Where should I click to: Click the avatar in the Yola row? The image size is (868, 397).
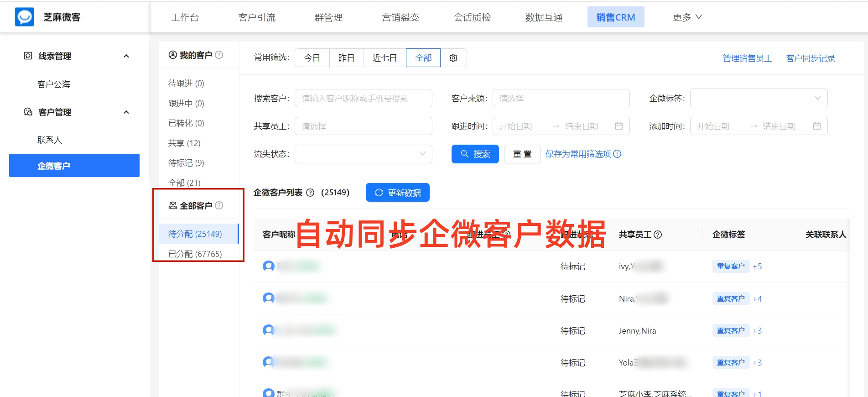pyautogui.click(x=269, y=362)
